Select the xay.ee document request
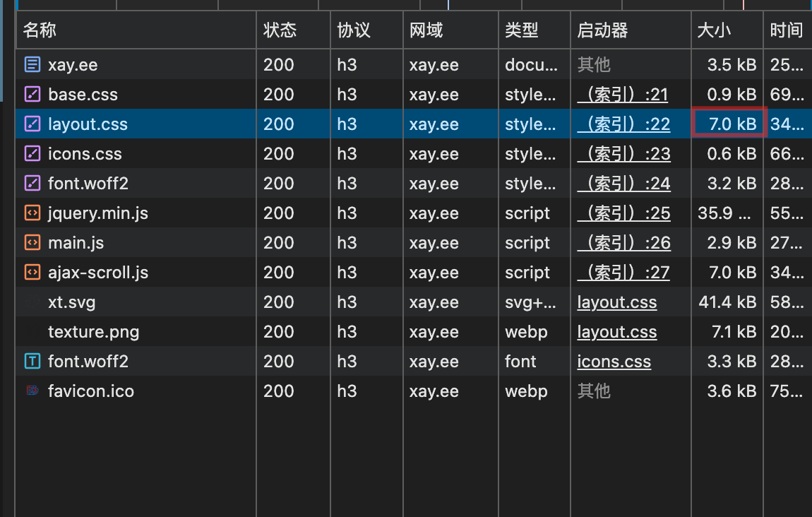The image size is (812, 517). click(x=73, y=65)
